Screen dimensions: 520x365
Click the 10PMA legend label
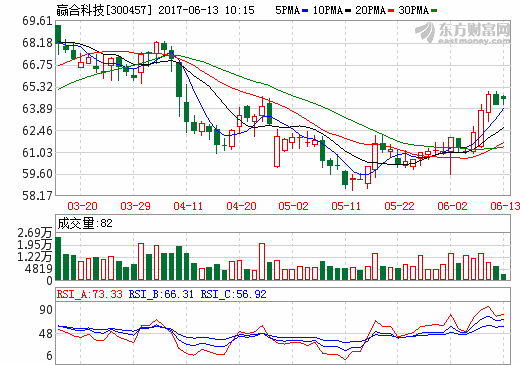click(328, 11)
